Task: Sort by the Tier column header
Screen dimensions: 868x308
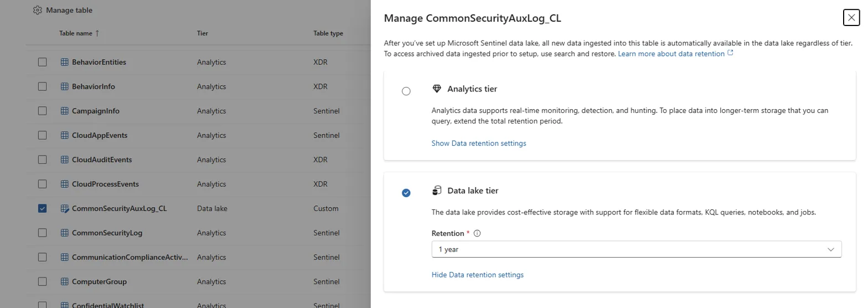Action: click(x=203, y=33)
